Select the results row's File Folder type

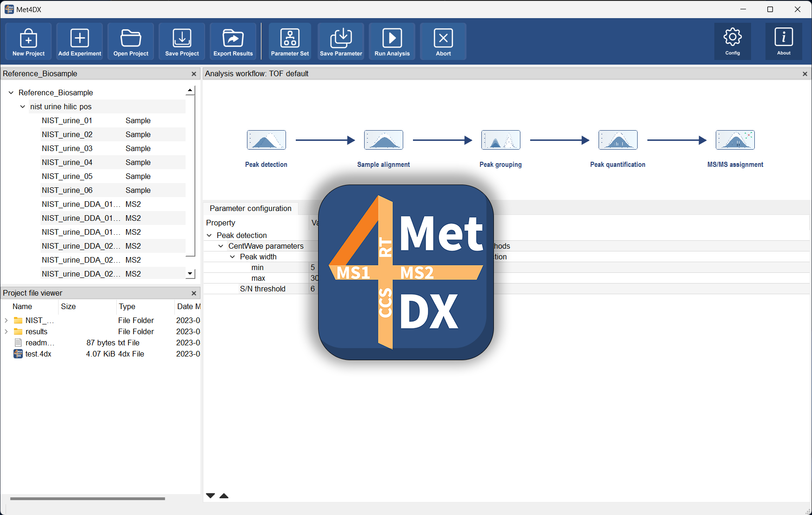click(x=136, y=331)
